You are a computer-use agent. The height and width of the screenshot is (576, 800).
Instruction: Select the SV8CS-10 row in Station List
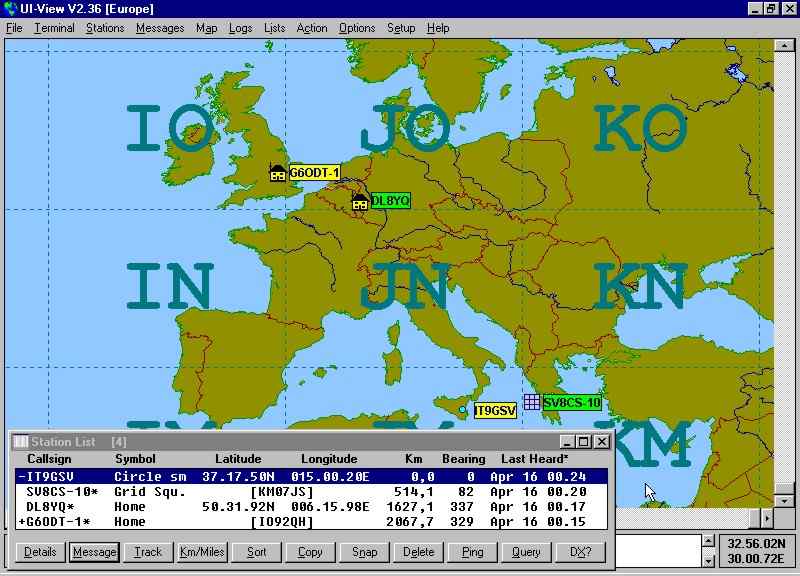(311, 492)
